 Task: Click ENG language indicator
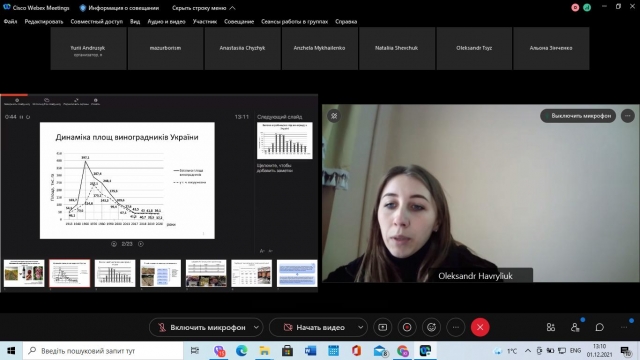coord(576,351)
